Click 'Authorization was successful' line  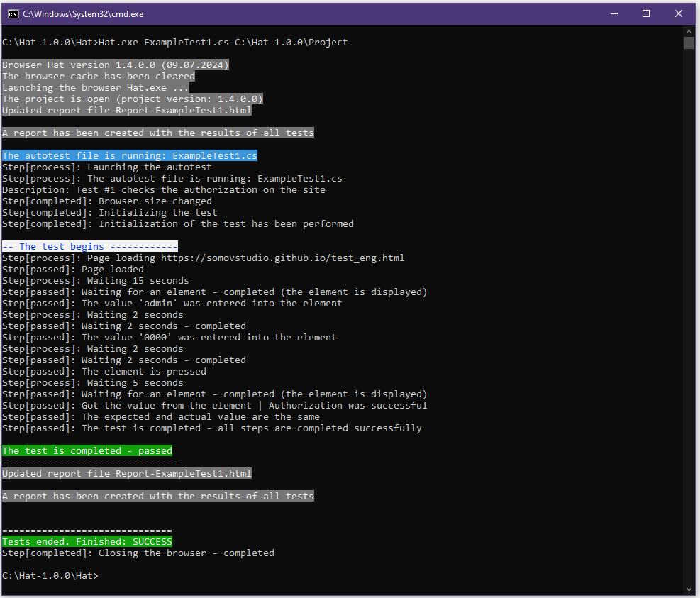point(215,406)
